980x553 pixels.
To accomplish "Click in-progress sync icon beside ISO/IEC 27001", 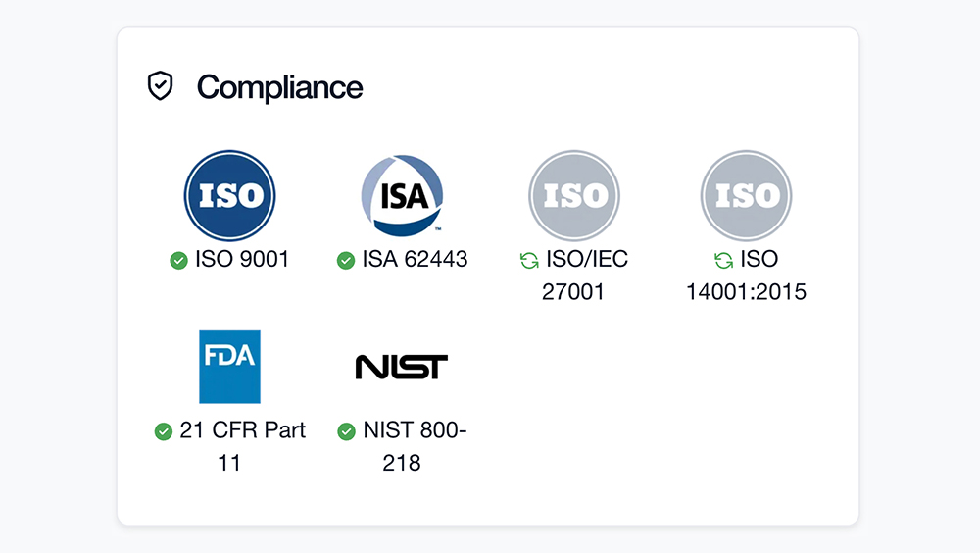I will click(x=529, y=260).
